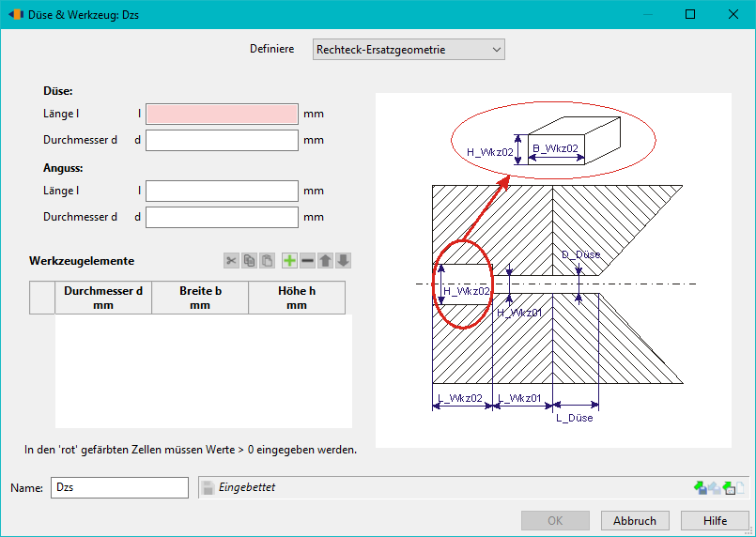Click the Anguss Länge l field

(222, 191)
